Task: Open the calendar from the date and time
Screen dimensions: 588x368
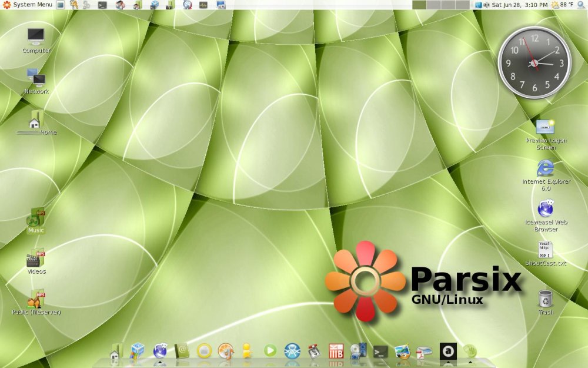Action: point(519,5)
